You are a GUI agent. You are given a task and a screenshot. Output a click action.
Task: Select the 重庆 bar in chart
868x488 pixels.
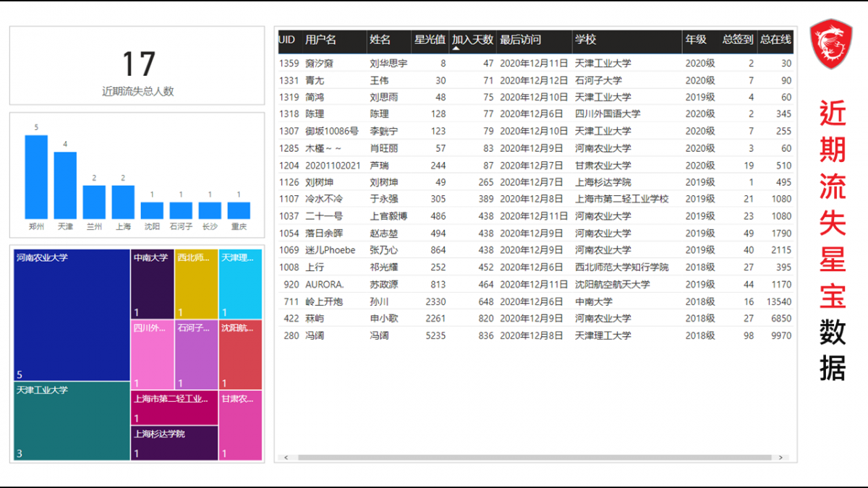pyautogui.click(x=239, y=210)
